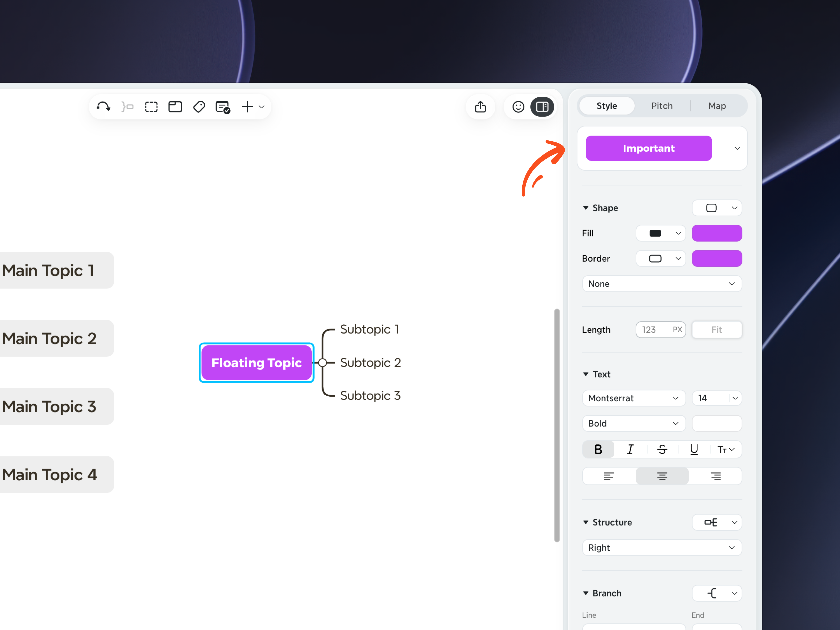Click the topic frame tool icon
840x630 pixels.
tap(175, 107)
